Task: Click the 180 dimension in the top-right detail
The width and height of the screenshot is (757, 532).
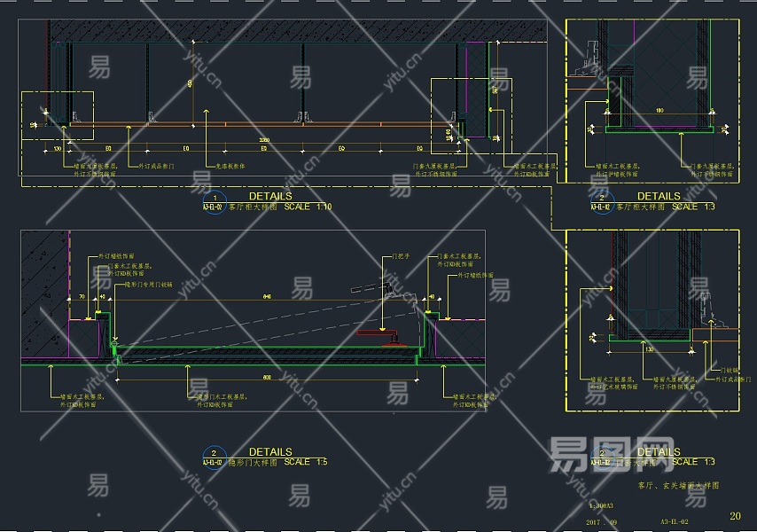Action: [659, 110]
